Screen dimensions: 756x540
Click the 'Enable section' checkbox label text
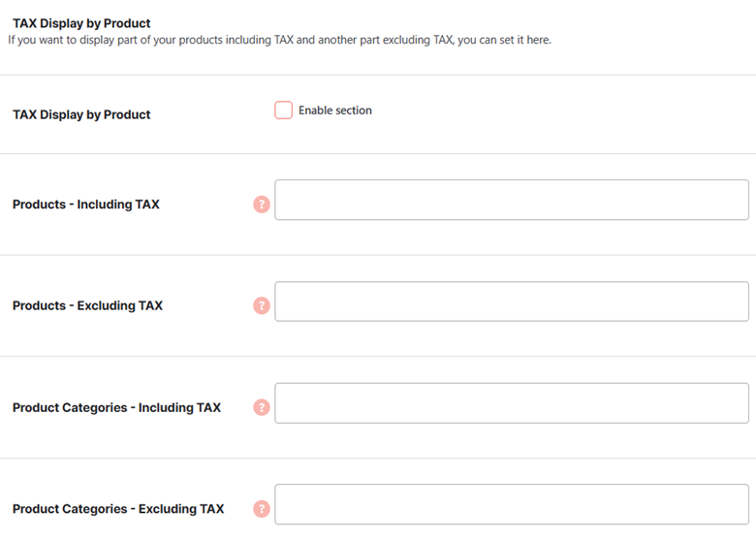pyautogui.click(x=335, y=111)
